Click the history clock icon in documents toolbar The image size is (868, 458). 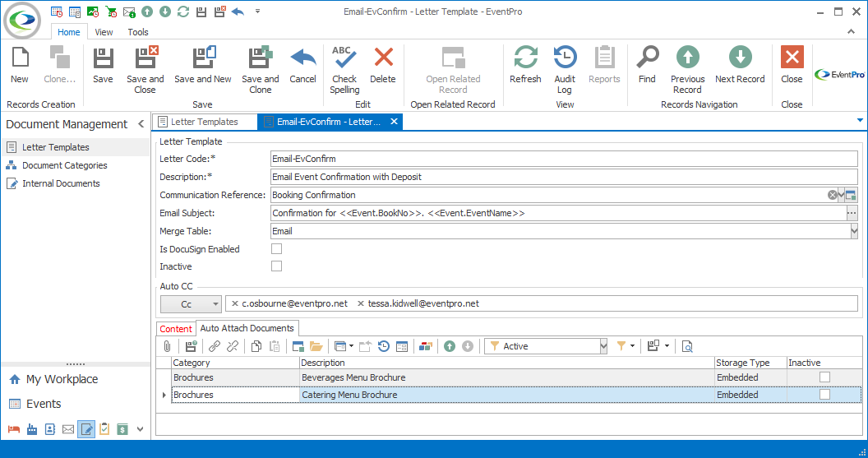(x=384, y=347)
